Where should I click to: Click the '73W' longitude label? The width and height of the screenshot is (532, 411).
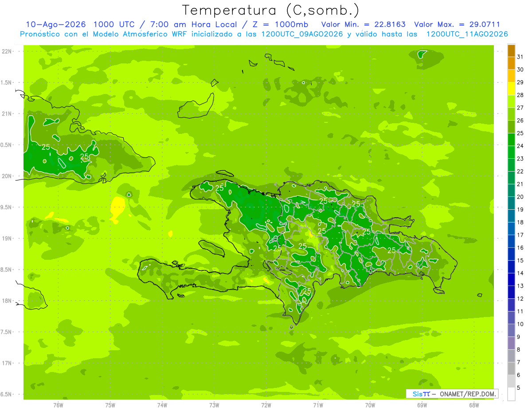click(x=215, y=405)
